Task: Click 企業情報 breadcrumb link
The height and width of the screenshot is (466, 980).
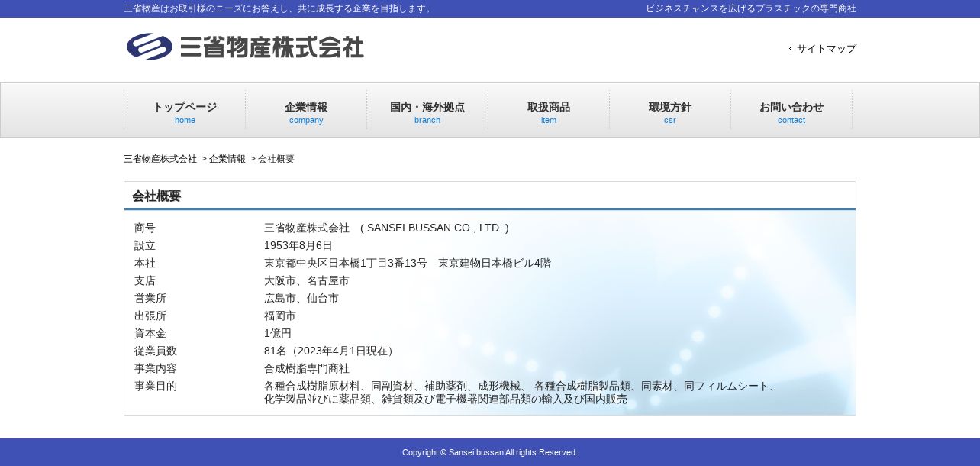Action: coord(227,159)
